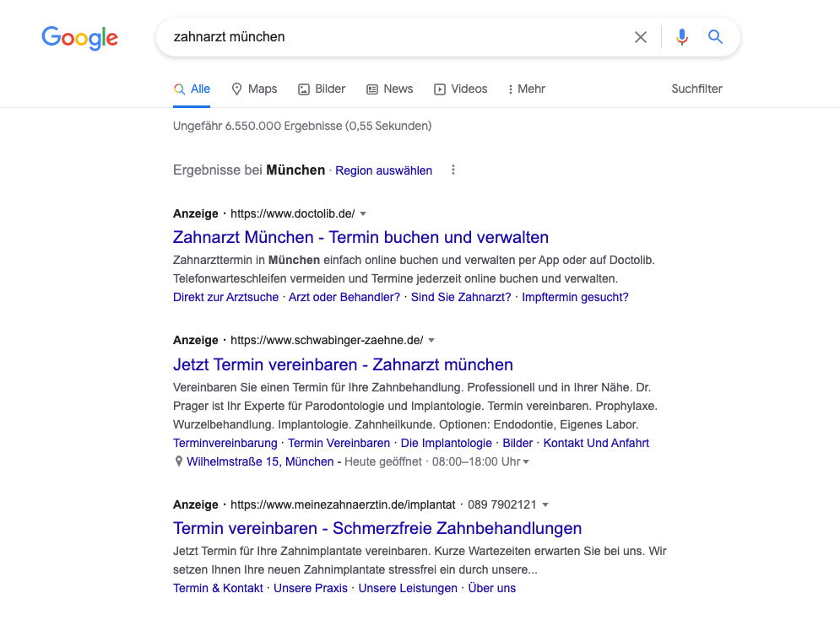Switch to the Bilder tab
This screenshot has width=840, height=631.
[322, 89]
